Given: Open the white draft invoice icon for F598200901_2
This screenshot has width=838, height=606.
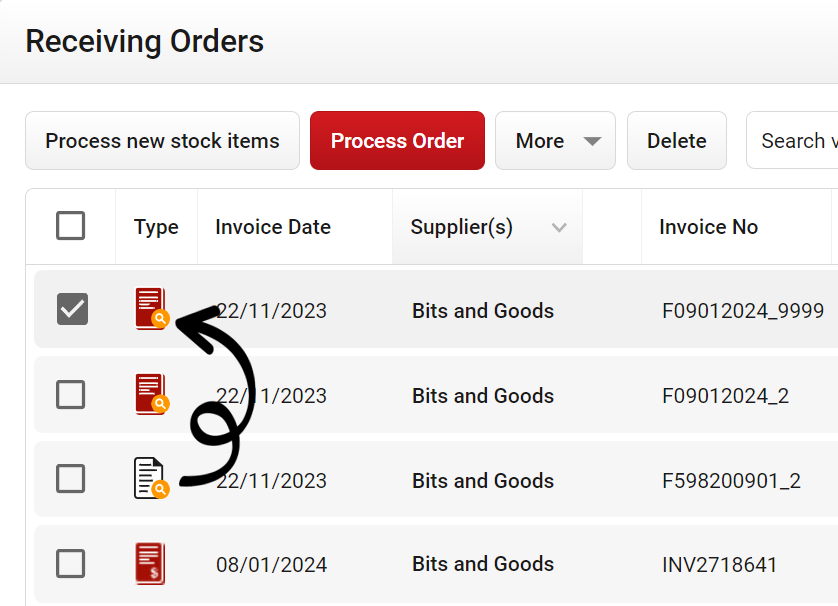Looking at the screenshot, I should click(149, 478).
